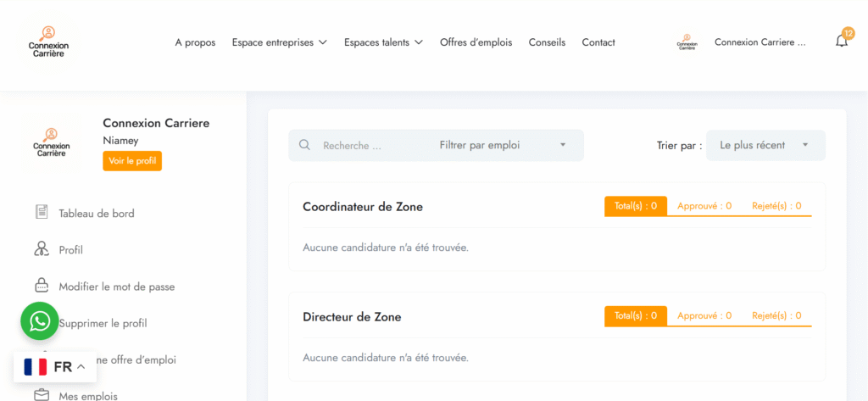Screen dimensions: 868x401
Task: Open the Le plus récent sort dropdown
Action: tap(765, 146)
